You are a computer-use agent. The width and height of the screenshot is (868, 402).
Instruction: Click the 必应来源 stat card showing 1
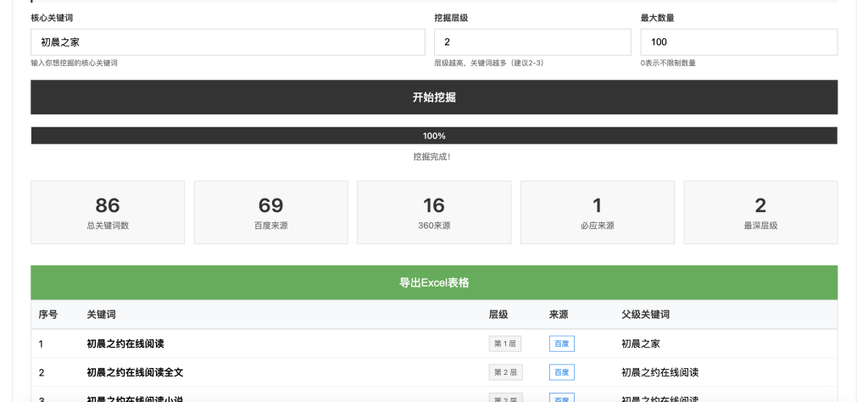pyautogui.click(x=597, y=213)
